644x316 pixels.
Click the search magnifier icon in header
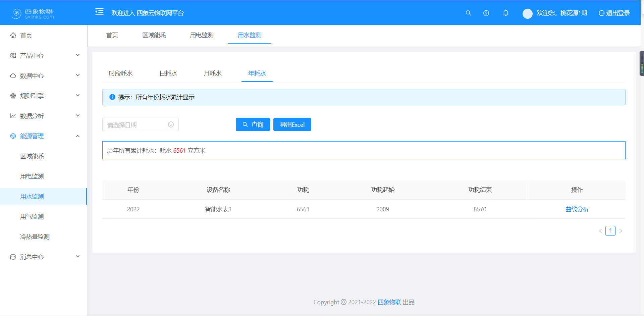click(x=469, y=13)
